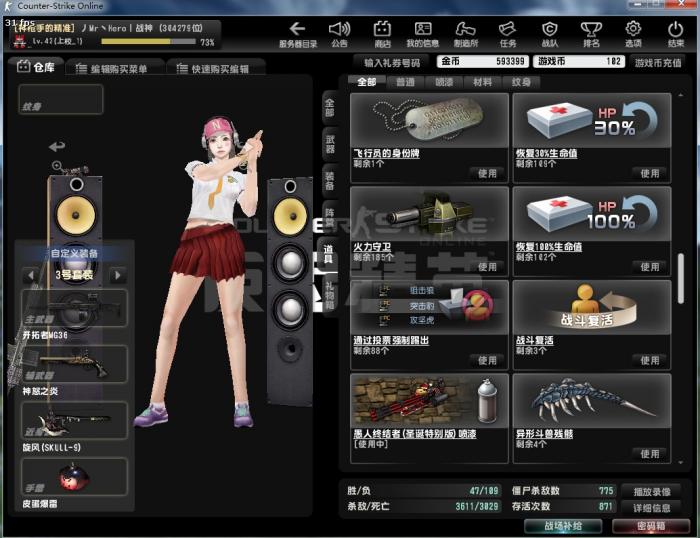Open the 制造所 crafting icon
700x538 pixels.
point(465,34)
